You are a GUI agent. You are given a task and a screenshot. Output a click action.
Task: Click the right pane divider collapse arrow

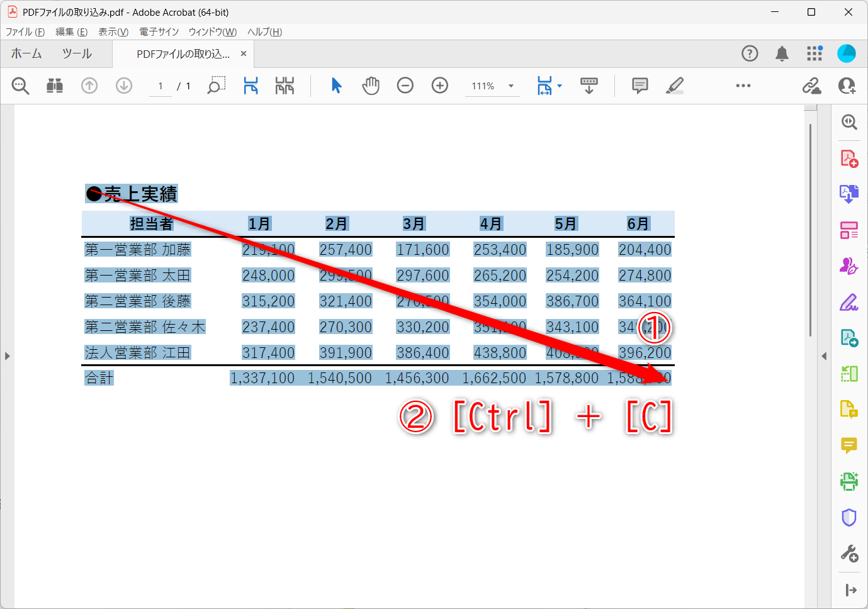824,356
